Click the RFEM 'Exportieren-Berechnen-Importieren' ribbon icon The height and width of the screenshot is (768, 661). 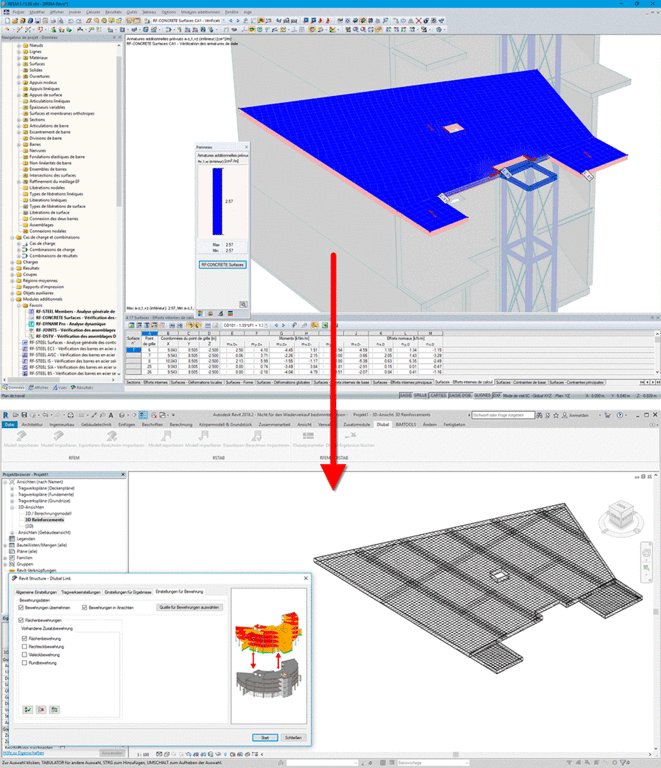112,435
